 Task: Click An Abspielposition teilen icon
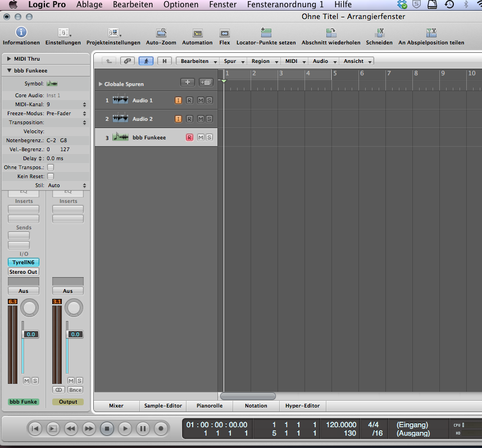[x=431, y=32]
